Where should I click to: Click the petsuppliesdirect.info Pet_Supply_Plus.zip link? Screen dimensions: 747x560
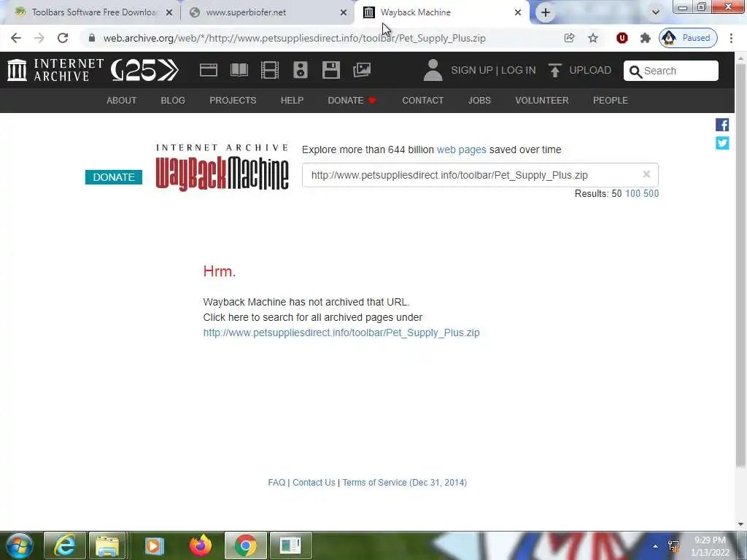pos(341,332)
